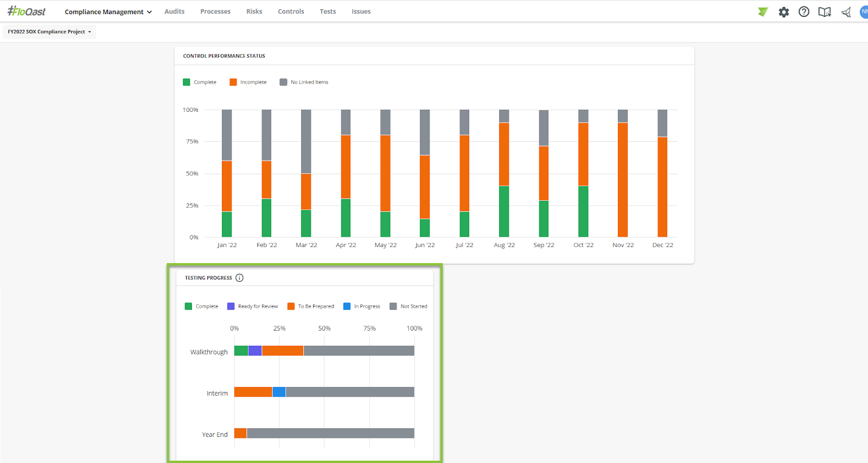
Task: Go to the Audits tab
Action: [175, 11]
